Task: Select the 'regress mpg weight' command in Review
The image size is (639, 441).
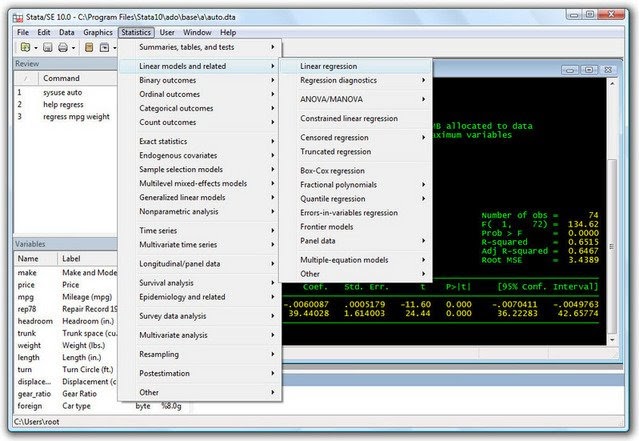Action: [x=76, y=117]
